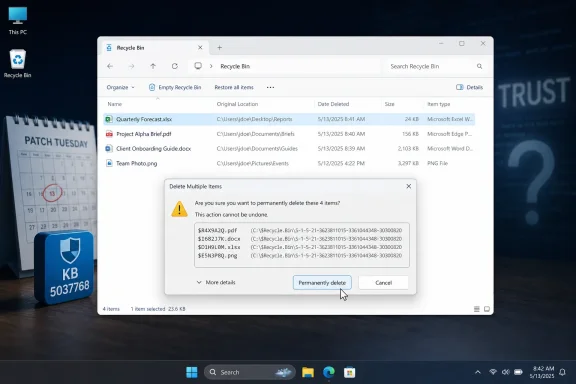This screenshot has width=576, height=384.
Task: Click the forward navigation arrow
Action: pyautogui.click(x=131, y=66)
